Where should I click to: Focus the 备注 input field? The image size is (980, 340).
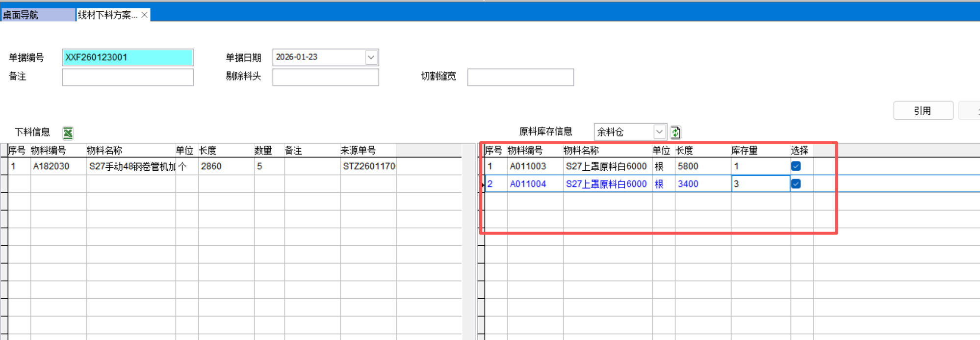128,77
